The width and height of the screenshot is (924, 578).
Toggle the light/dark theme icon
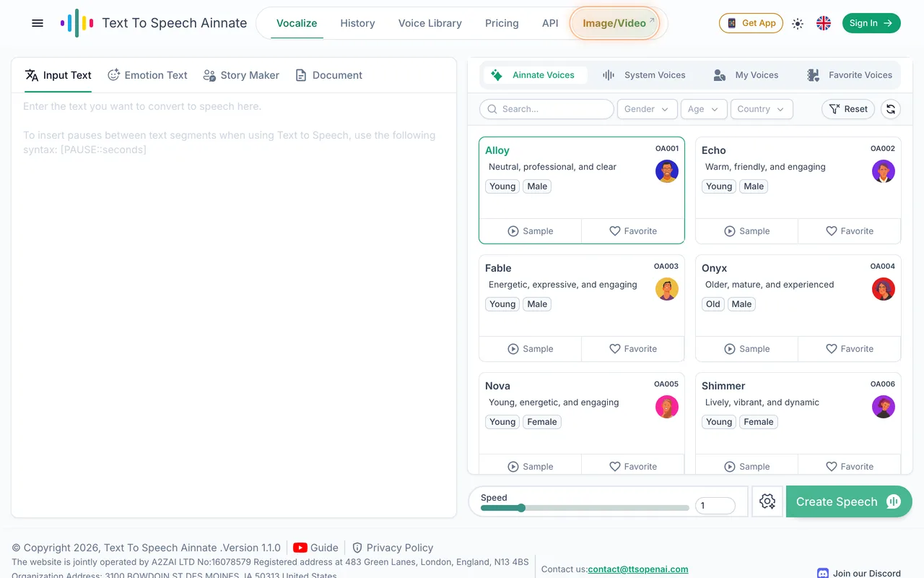tap(798, 23)
